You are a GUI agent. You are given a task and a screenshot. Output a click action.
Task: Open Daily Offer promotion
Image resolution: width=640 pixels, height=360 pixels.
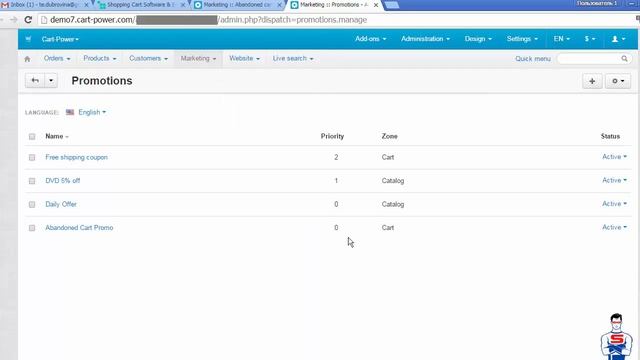(x=61, y=204)
